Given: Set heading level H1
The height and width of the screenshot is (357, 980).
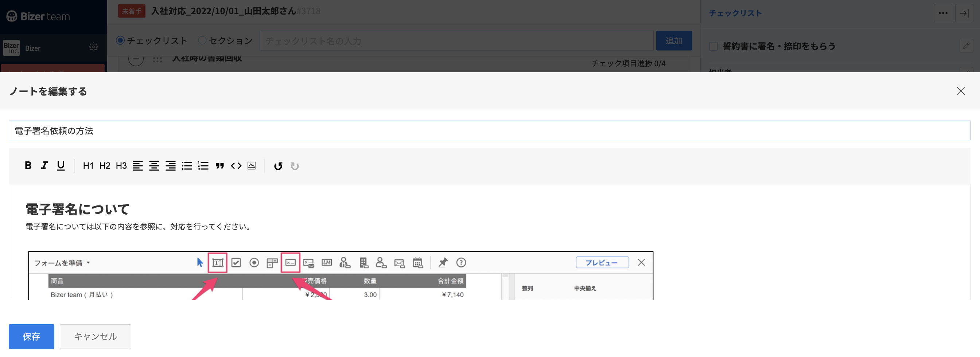Looking at the screenshot, I should coord(88,166).
